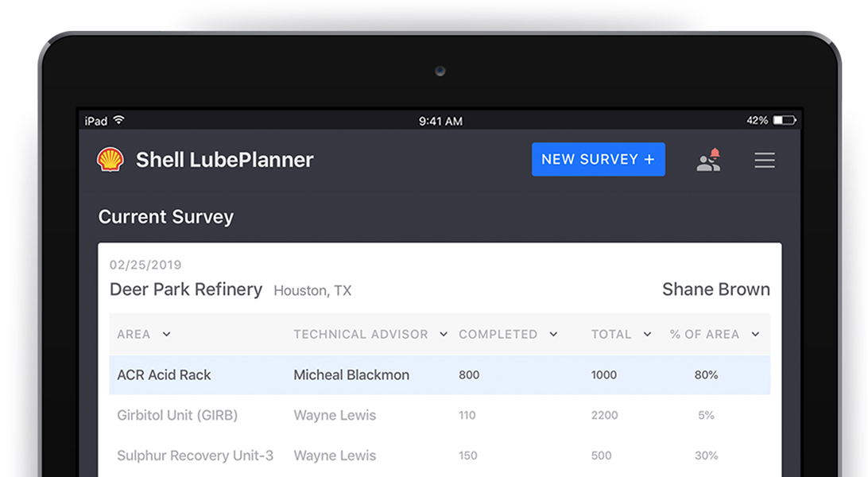
Task: Tap the Wi-Fi status icon
Action: [x=119, y=121]
